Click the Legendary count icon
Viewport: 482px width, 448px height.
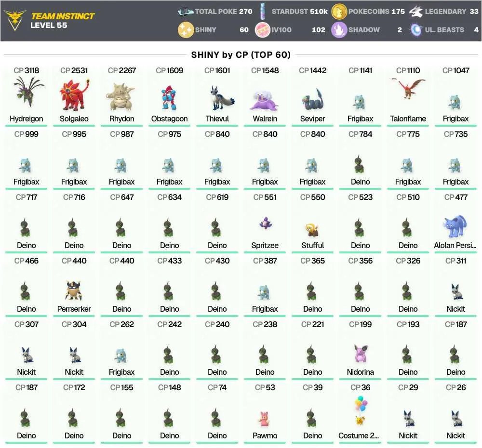[415, 12]
